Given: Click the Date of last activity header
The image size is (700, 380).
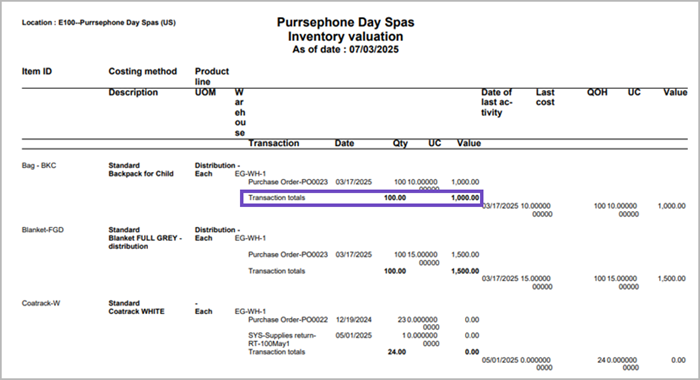Looking at the screenshot, I should [496, 102].
